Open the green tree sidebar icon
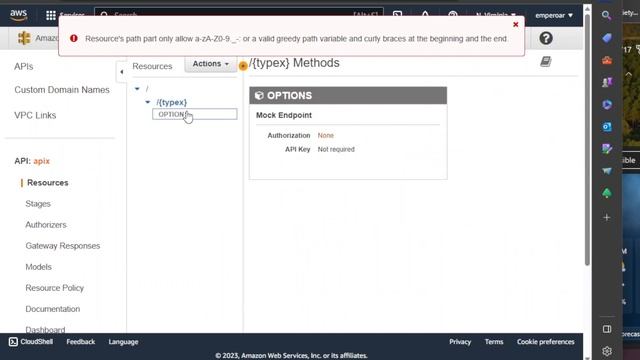The height and width of the screenshot is (360, 640). [607, 193]
